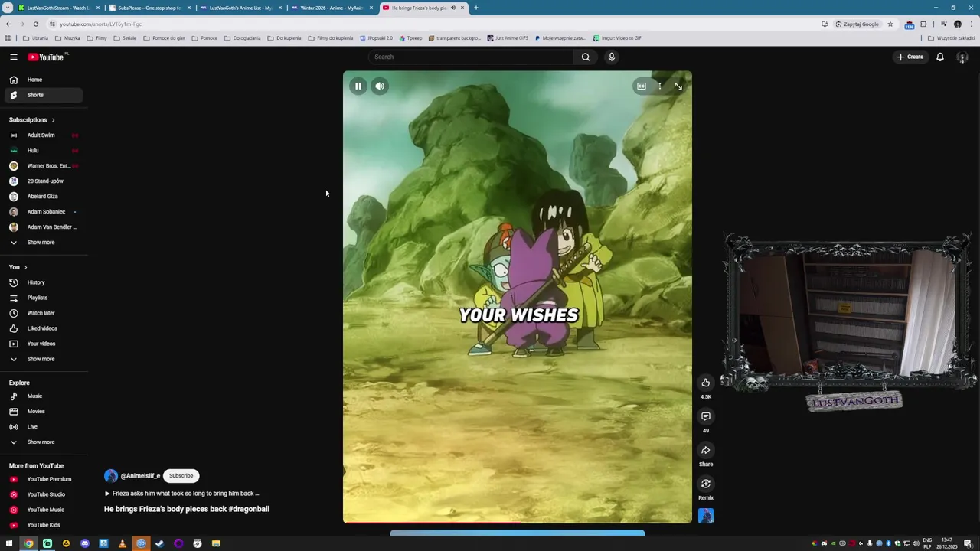Focus the YouTube Search box
Image resolution: width=980 pixels, height=551 pixels.
point(471,57)
